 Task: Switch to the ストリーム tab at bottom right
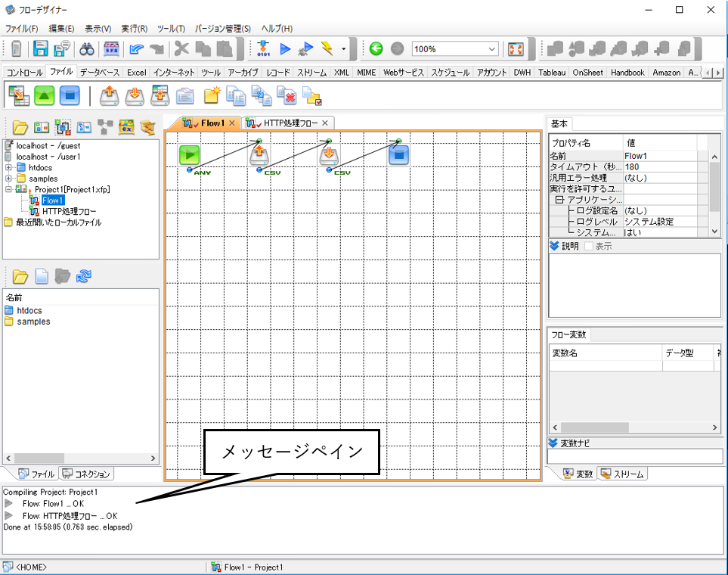[622, 474]
